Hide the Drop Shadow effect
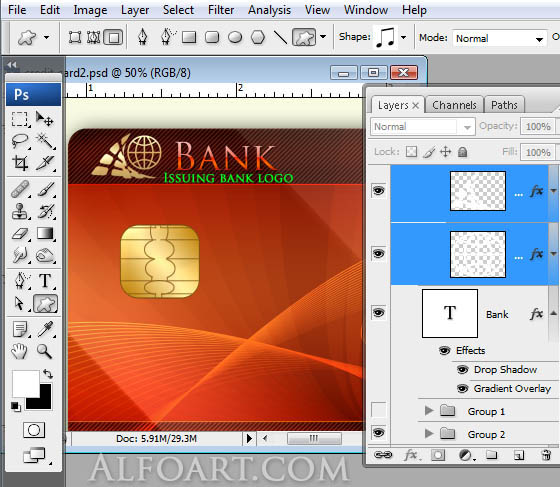 [x=462, y=370]
